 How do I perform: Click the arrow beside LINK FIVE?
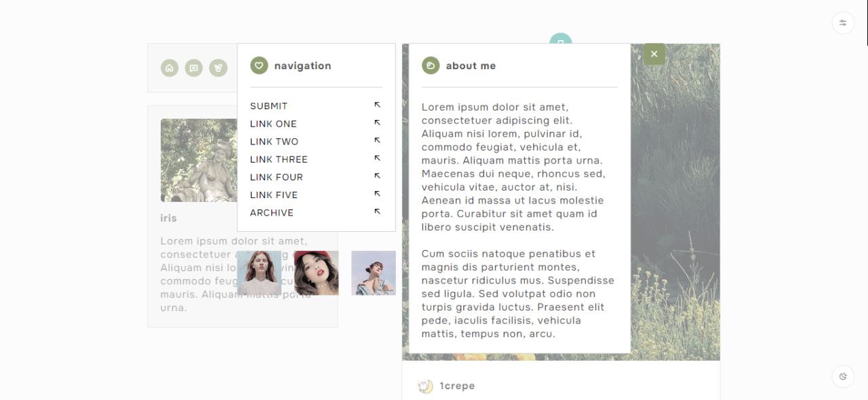point(377,194)
